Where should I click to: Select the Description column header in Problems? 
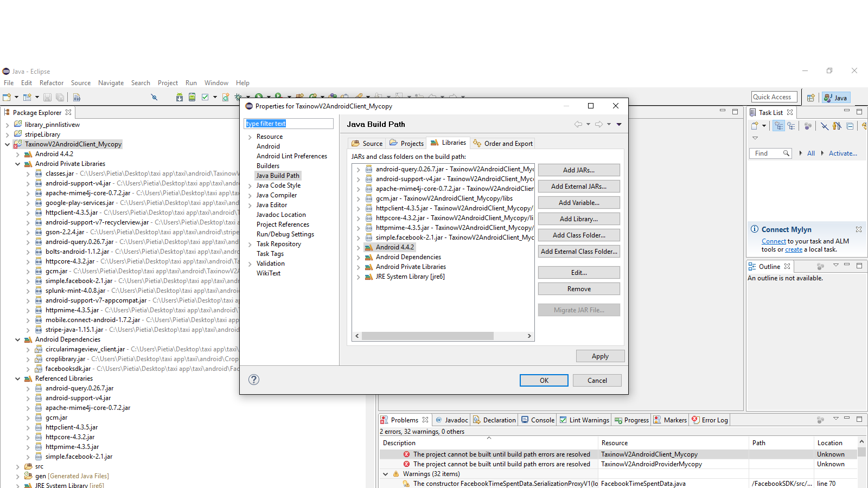[488, 442]
